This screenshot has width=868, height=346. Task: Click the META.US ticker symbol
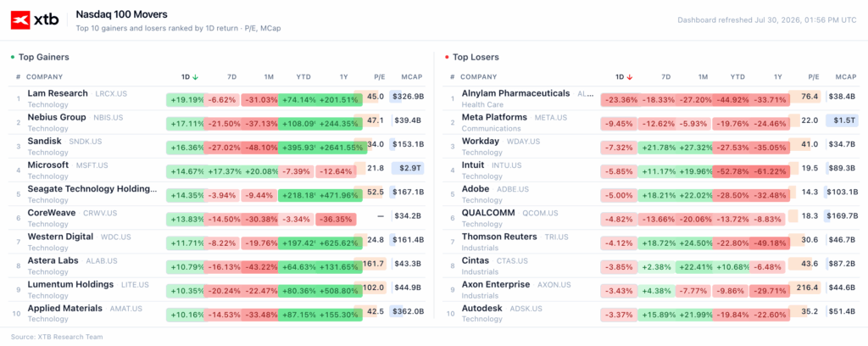coord(551,117)
